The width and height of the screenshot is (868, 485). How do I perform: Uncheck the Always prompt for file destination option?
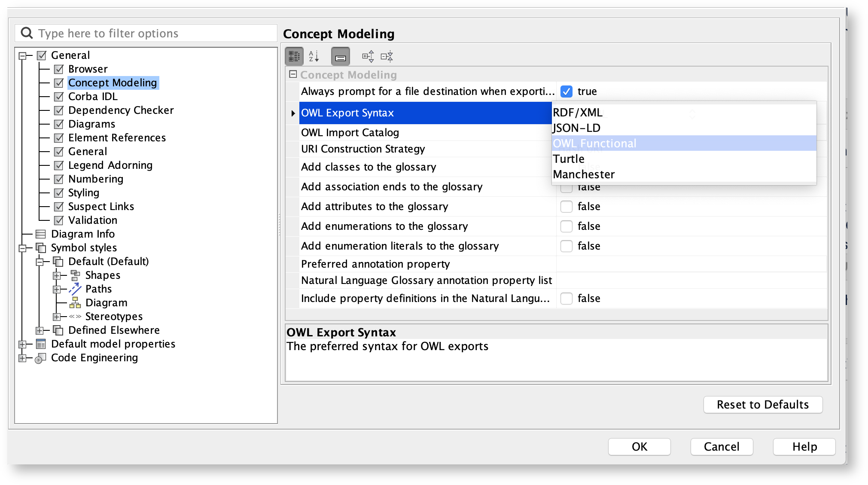(x=566, y=91)
